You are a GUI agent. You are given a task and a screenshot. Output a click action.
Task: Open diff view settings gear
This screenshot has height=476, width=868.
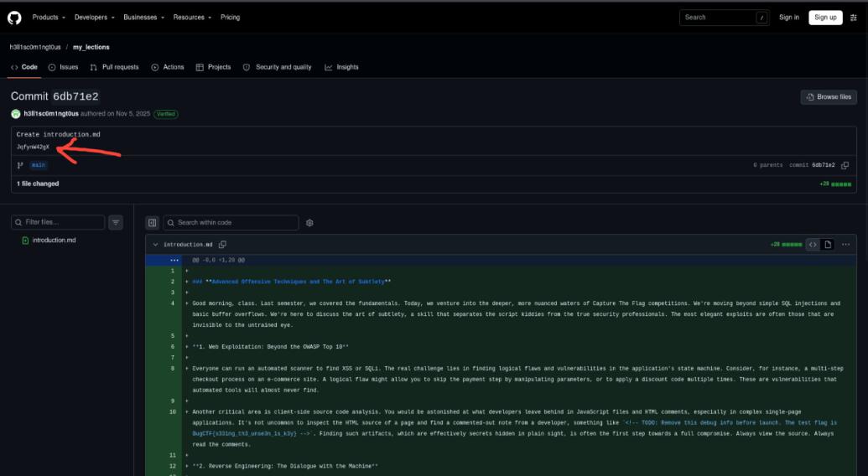(309, 223)
